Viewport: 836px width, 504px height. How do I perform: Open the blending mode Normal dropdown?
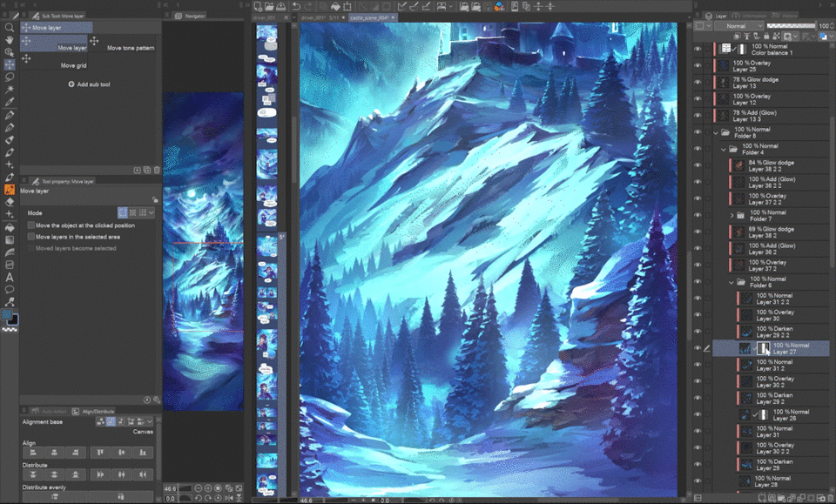click(738, 25)
